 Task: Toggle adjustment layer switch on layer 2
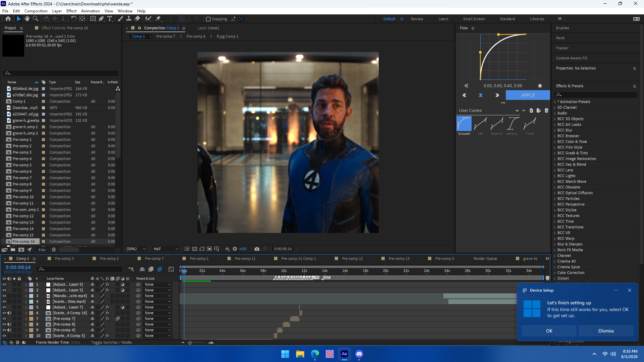pyautogui.click(x=123, y=290)
